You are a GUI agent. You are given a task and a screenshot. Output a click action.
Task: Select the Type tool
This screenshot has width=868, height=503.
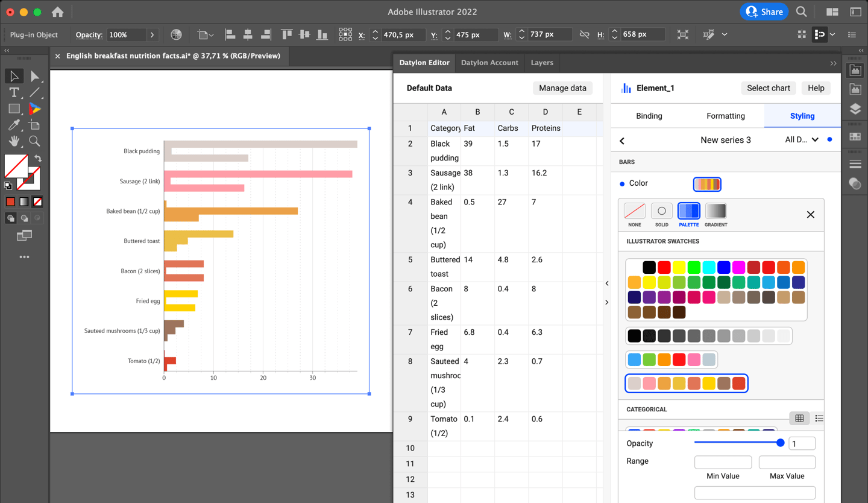coord(13,92)
